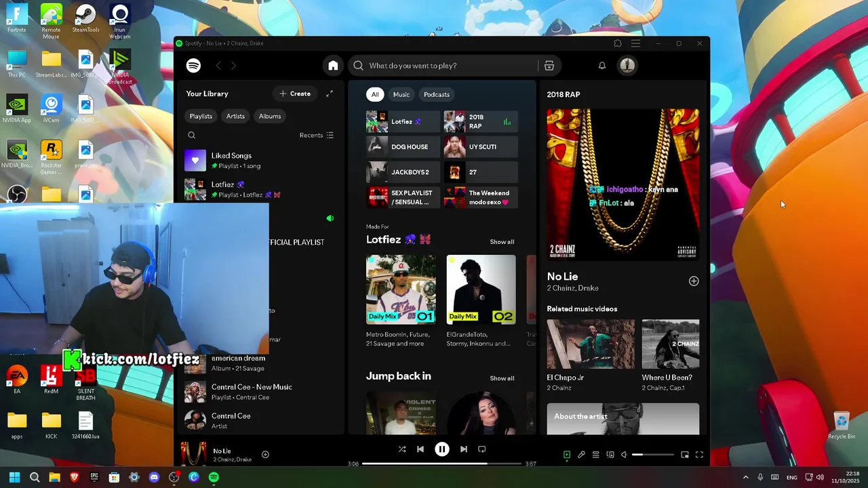The width and height of the screenshot is (868, 488).
Task: Show all in Made For Lotfiez
Action: pos(502,242)
